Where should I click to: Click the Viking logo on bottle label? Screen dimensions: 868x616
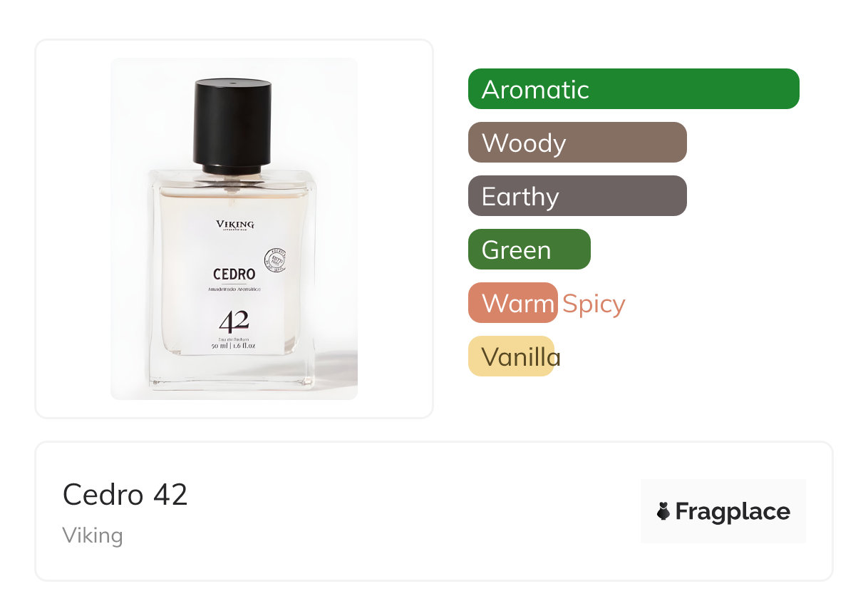pos(234,225)
